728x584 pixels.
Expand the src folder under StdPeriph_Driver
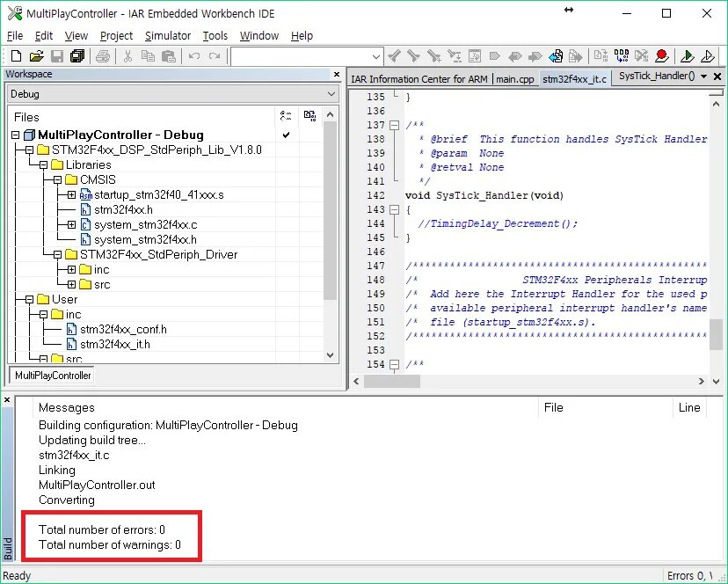pyautogui.click(x=71, y=284)
